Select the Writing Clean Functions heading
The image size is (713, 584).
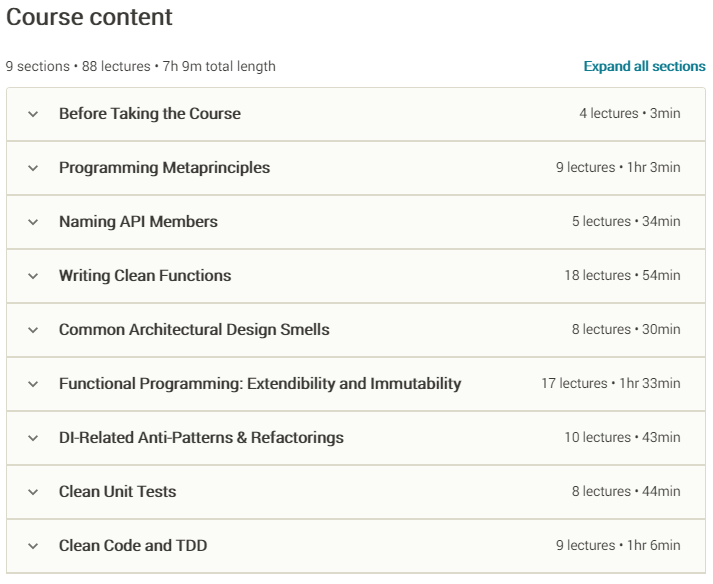click(x=145, y=276)
